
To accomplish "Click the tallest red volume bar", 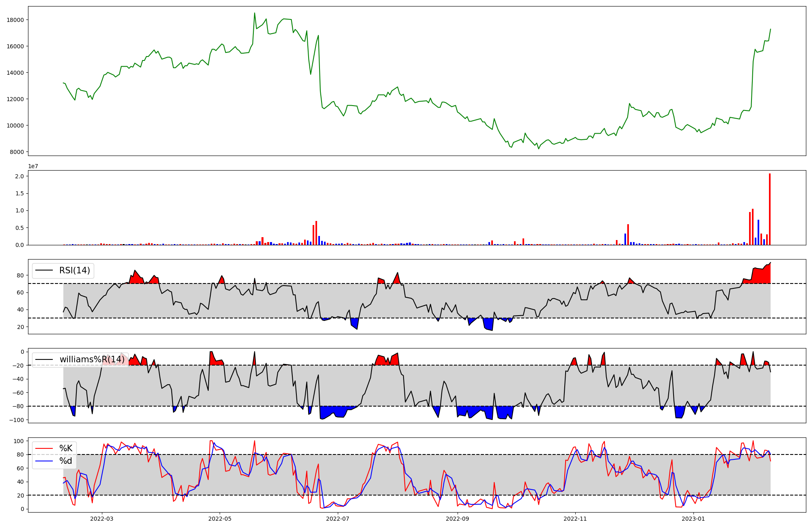I will (769, 209).
